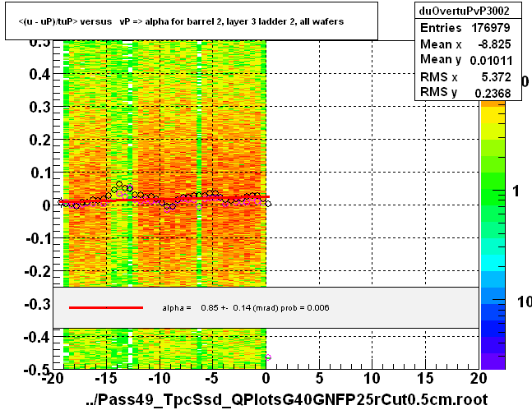The image size is (532, 410).
Task: Click the x-axis label 10
Action: tap(372, 378)
